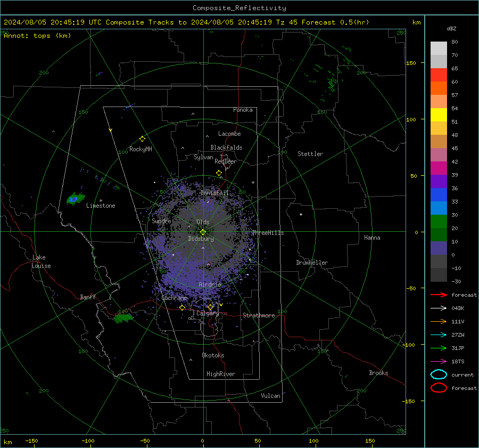Viewport: 479px width, 448px height.
Task: Click the Blackfalds label
Action: (x=226, y=148)
